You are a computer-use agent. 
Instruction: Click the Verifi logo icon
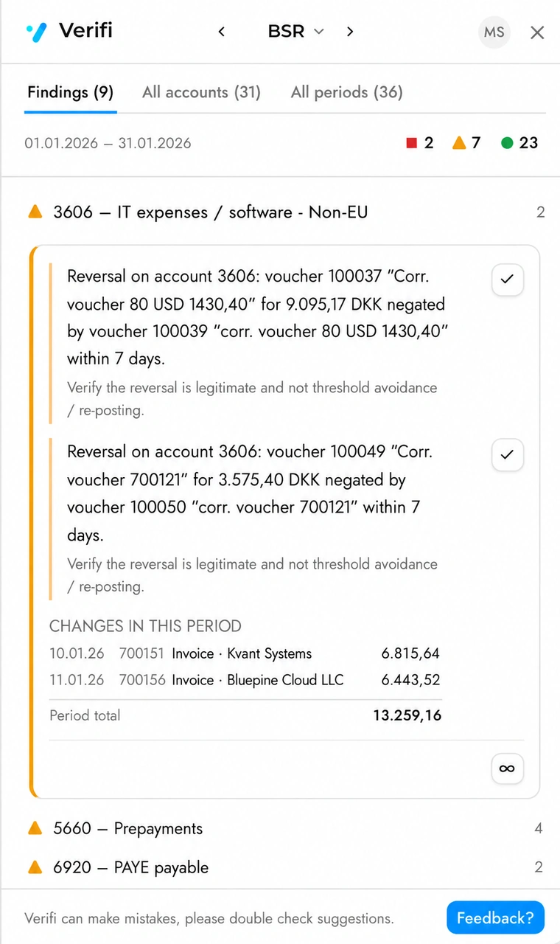(36, 32)
